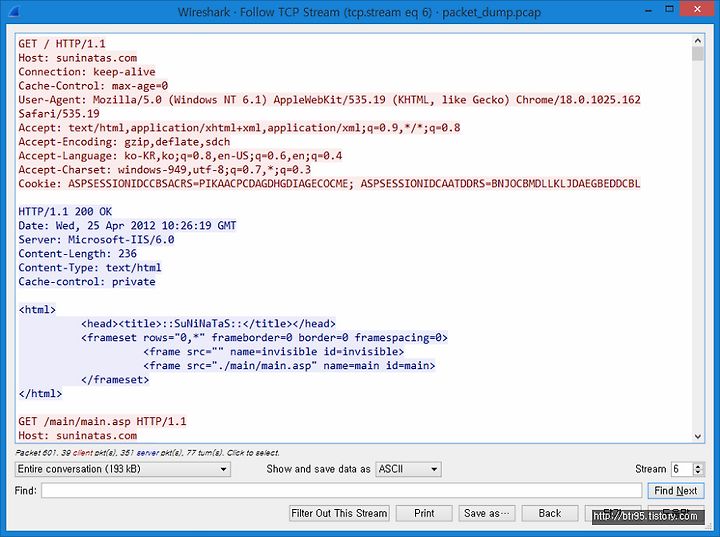Viewport: 720px width, 537px height.
Task: Increment the Stream number stepper
Action: coord(698,466)
